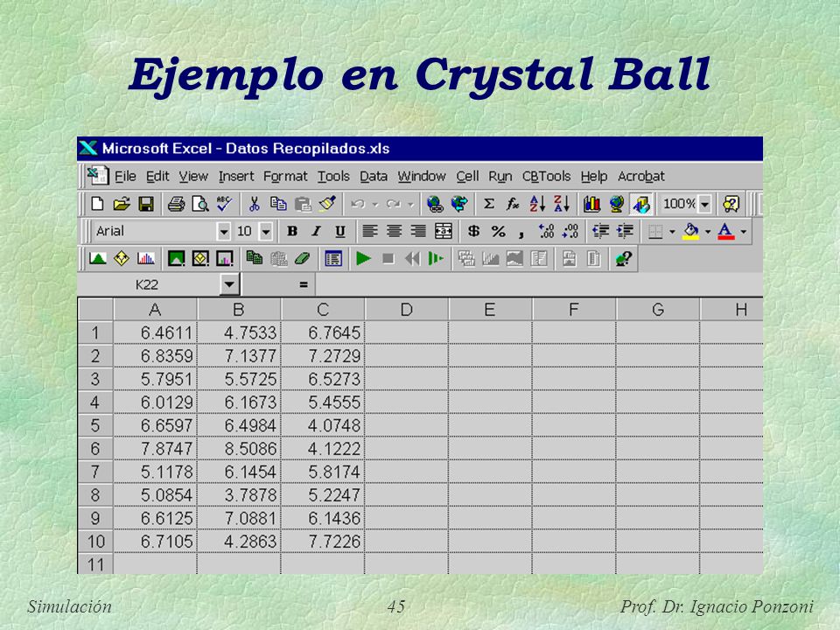Click Crystal Ball Define Forecast icon
Viewport: 840px width, 630px height.
click(146, 259)
